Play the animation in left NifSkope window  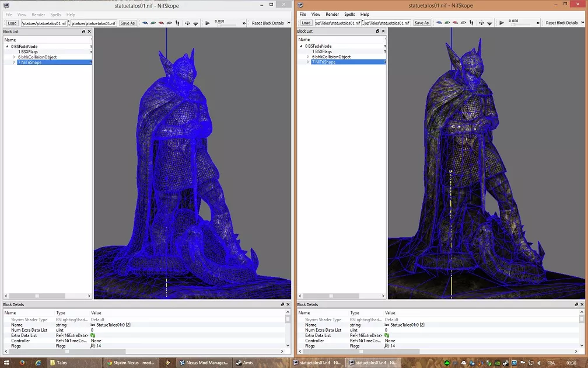click(208, 23)
